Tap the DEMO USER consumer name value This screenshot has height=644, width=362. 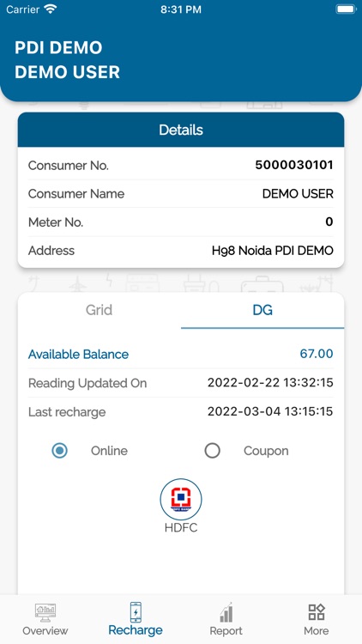[298, 194]
